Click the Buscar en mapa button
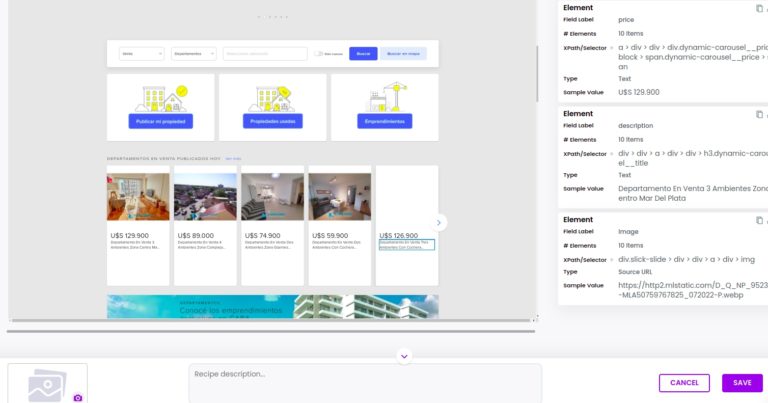 pyautogui.click(x=403, y=54)
